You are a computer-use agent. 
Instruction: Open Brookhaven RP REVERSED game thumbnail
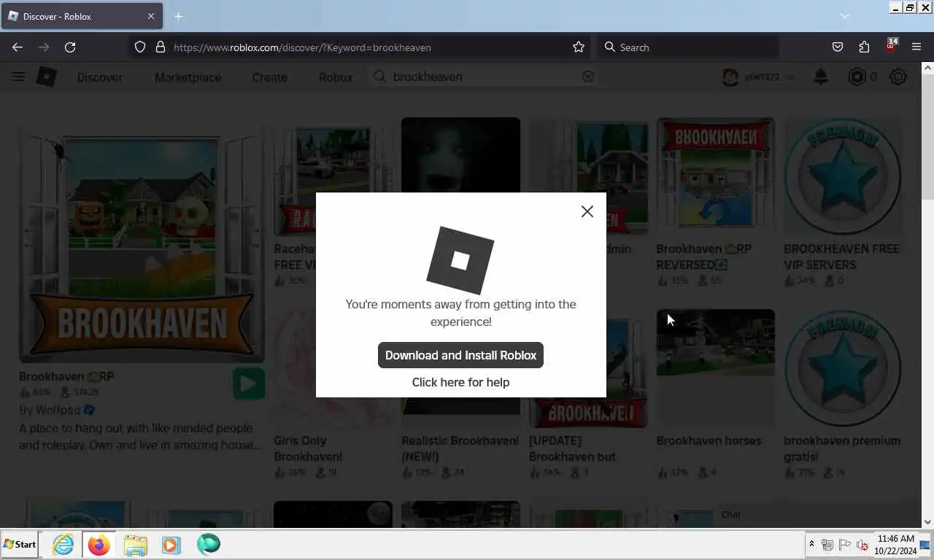tap(715, 176)
